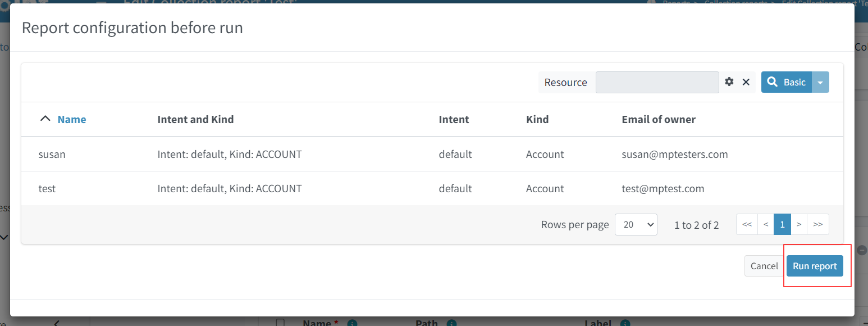Select the susan row in the table
This screenshot has width=868, height=326.
pos(52,154)
